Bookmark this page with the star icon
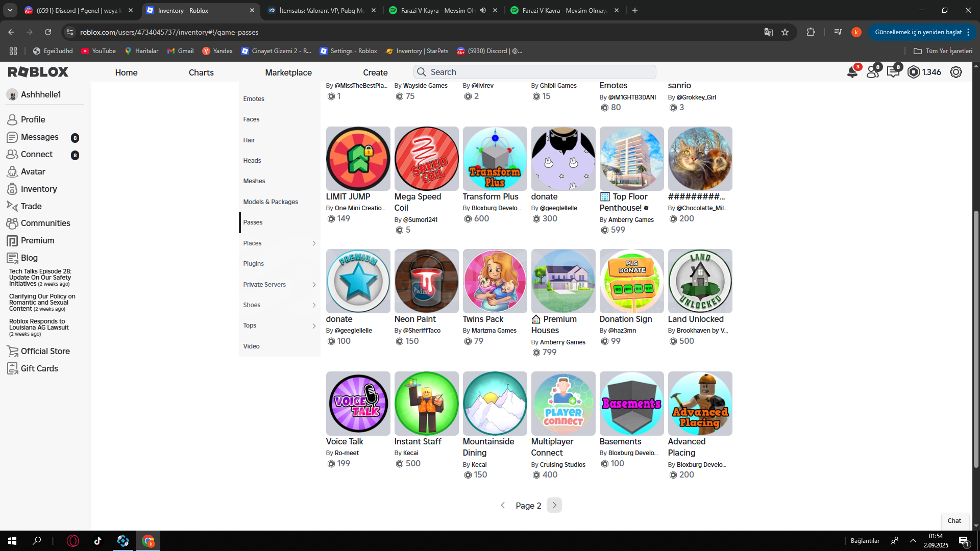 pos(785,32)
